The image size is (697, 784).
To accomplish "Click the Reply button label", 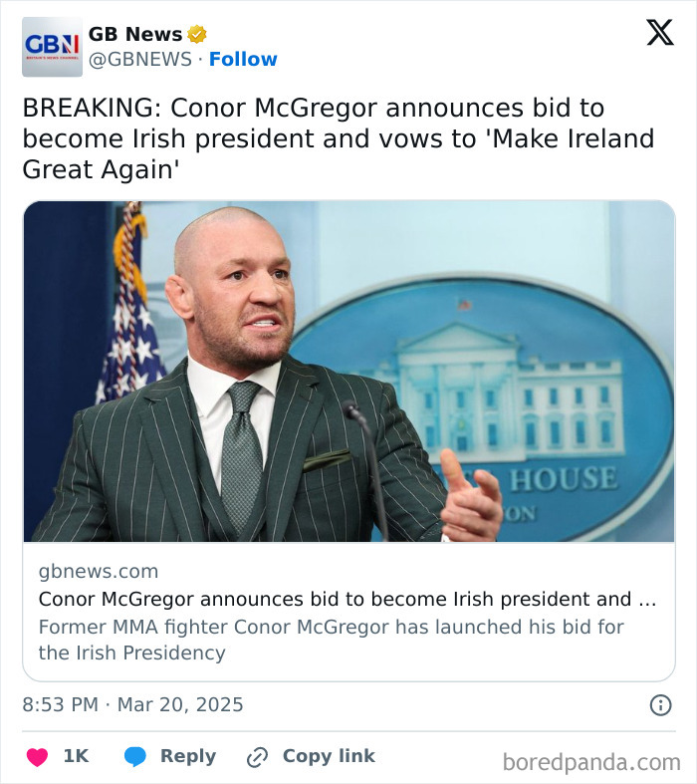I will (x=187, y=756).
